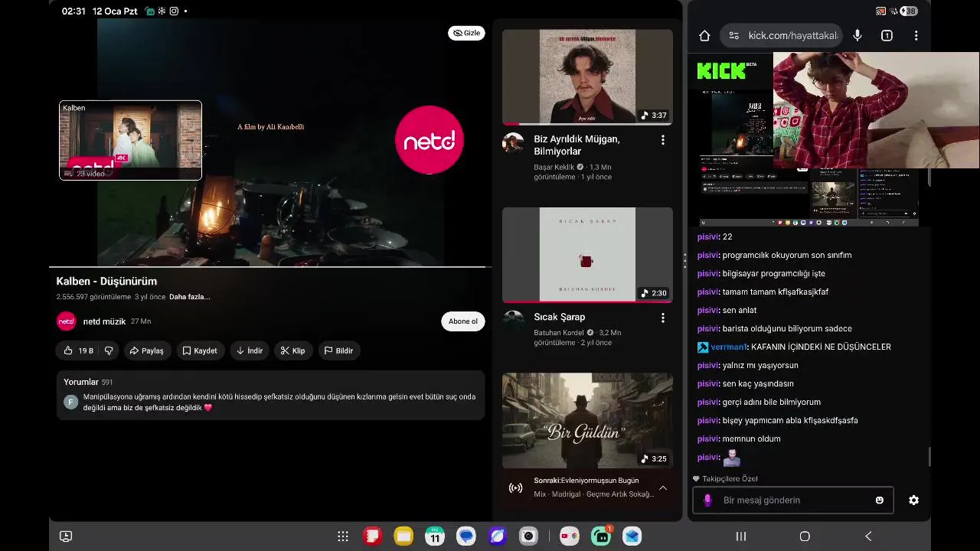Screen dimensions: 980x551
Task: Open site info icon in address bar
Action: click(x=733, y=35)
